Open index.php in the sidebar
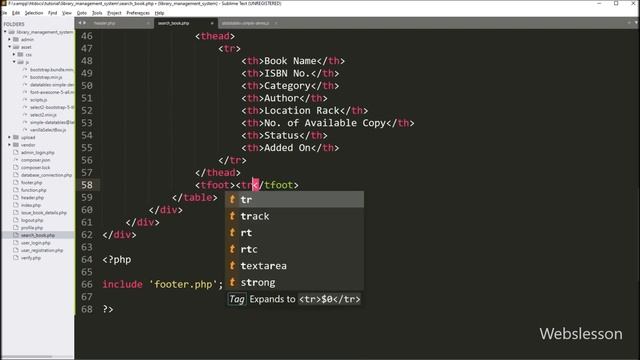This screenshot has height=360, width=640. 31,205
